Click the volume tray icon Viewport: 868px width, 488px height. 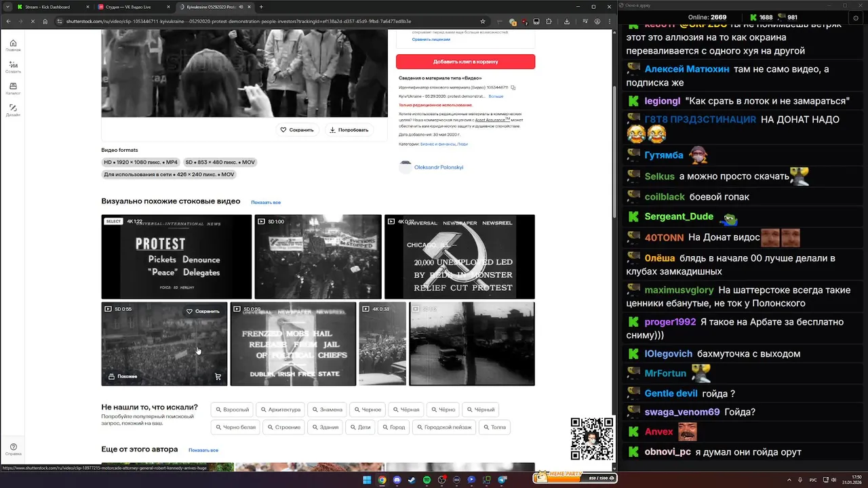click(x=833, y=480)
